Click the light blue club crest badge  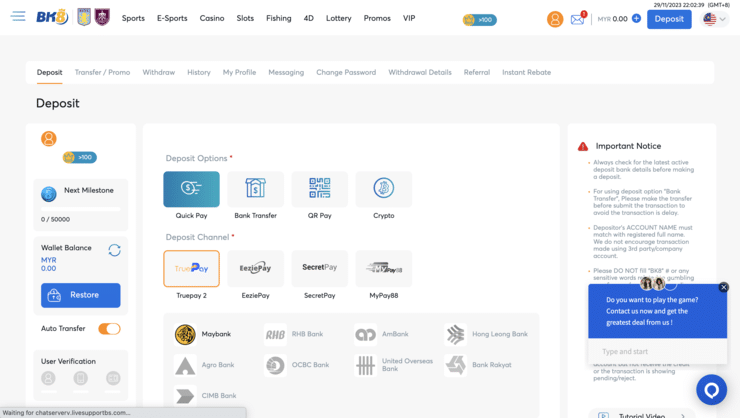(84, 17)
